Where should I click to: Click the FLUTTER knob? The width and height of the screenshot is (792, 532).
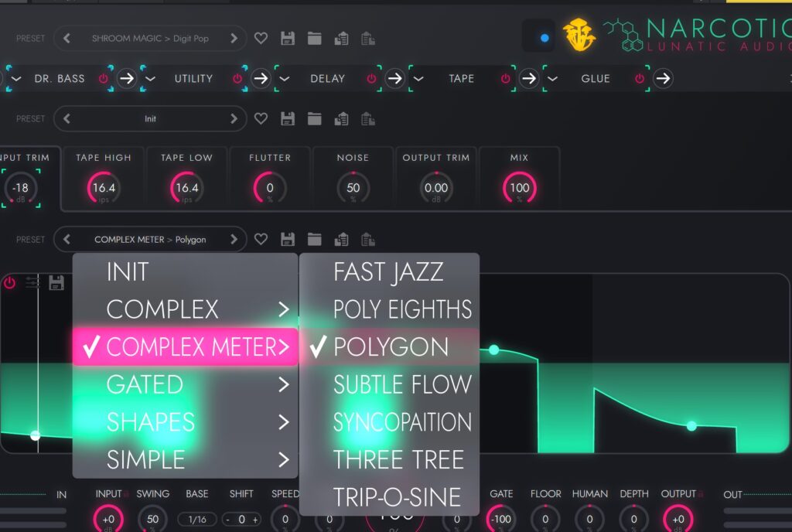tap(270, 188)
